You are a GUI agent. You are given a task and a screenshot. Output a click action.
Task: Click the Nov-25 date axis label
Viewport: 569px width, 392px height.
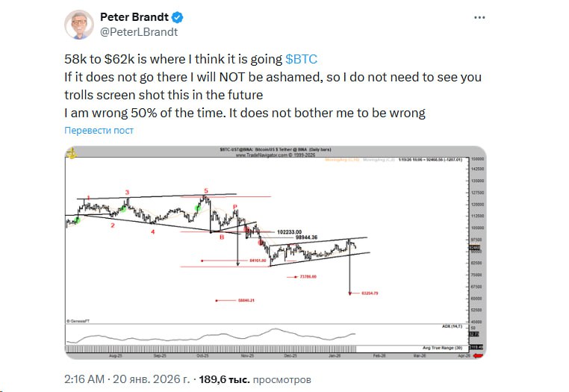[247, 355]
